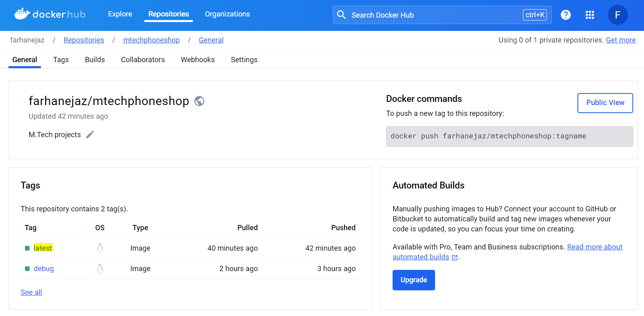Click the Image type cell in latest row
Viewport: 644px width, 316px height.
(x=140, y=248)
